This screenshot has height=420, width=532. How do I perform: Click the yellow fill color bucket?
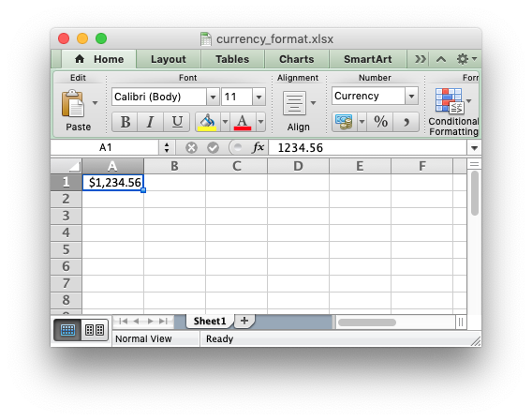207,122
